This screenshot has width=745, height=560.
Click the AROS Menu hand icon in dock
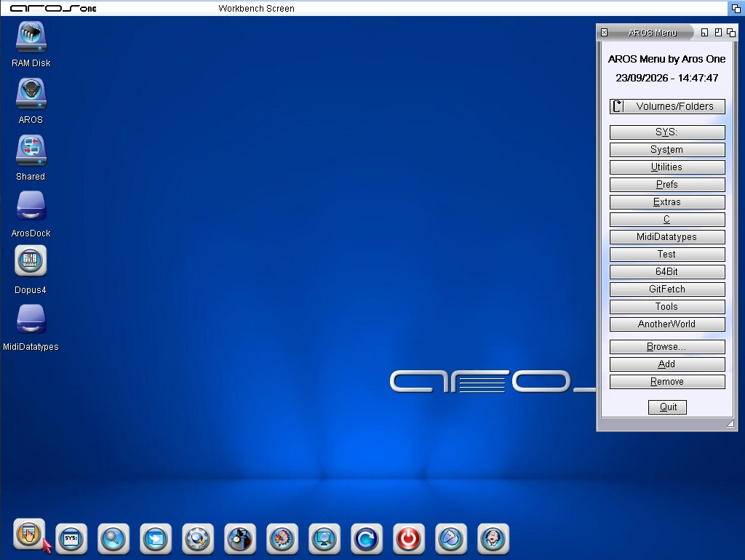tap(29, 534)
